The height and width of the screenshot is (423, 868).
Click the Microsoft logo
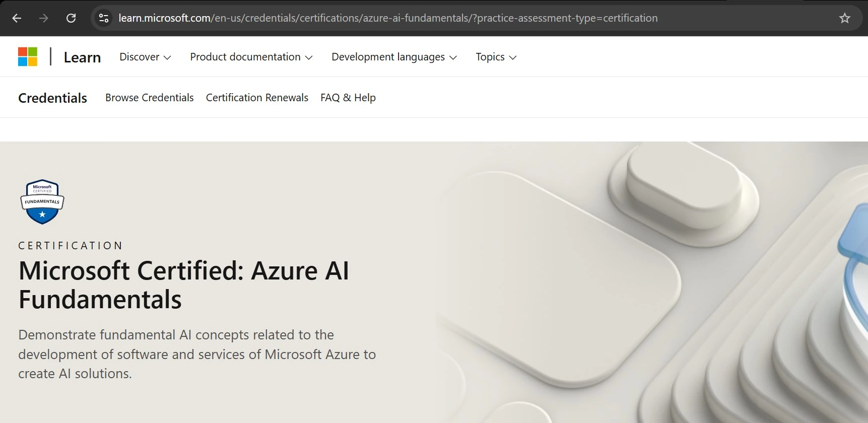tap(28, 57)
